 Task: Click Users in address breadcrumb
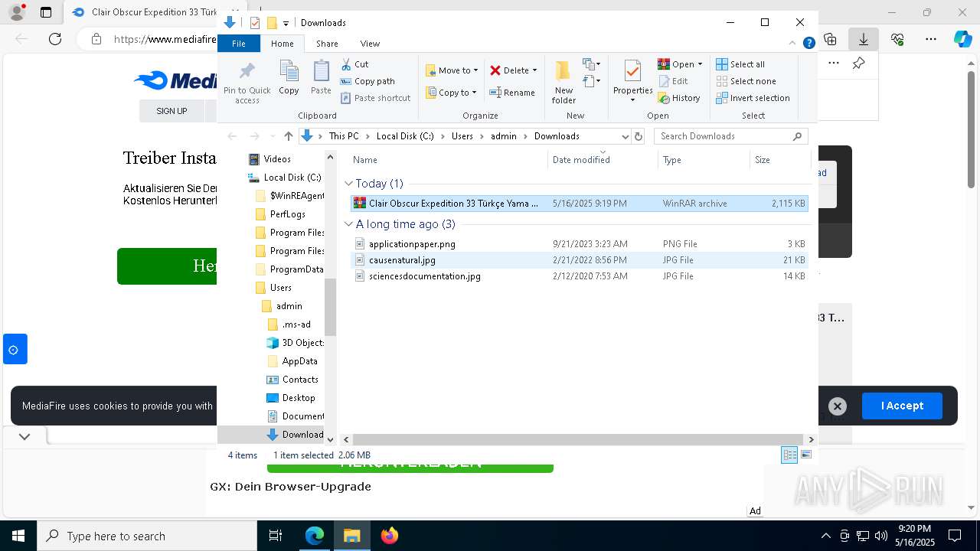click(462, 136)
